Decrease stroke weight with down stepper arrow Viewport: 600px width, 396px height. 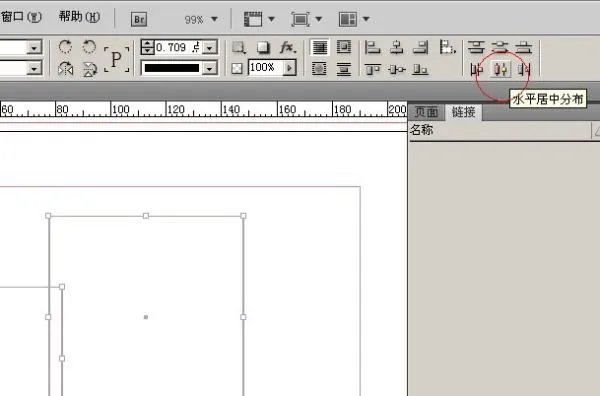point(147,51)
